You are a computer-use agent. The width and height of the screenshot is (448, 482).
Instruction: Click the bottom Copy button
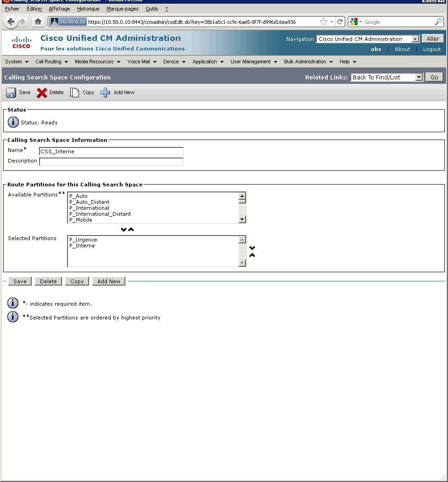point(77,281)
